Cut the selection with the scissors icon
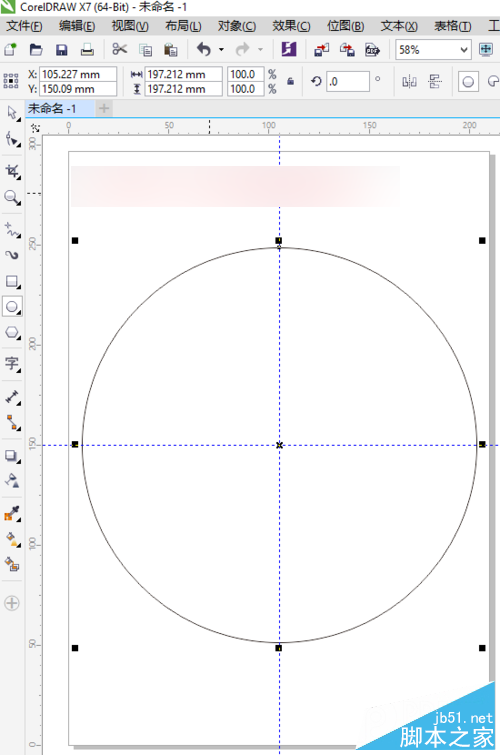 tap(119, 49)
